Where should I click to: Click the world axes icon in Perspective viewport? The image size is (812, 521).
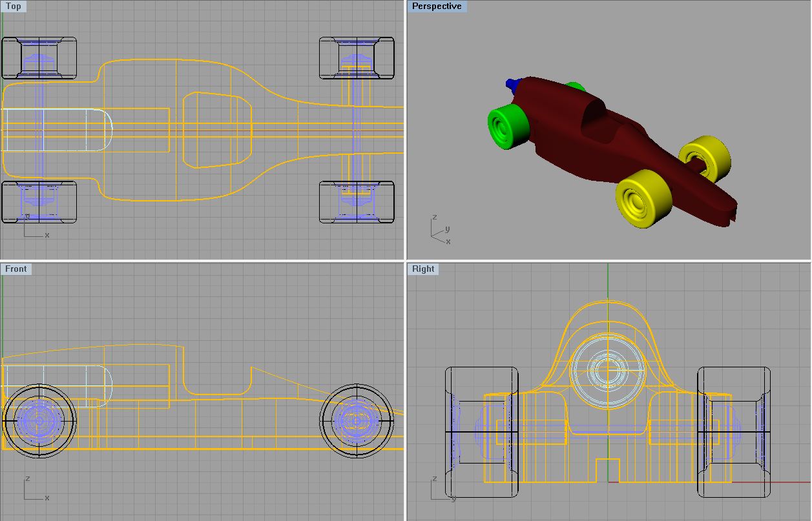pos(439,230)
